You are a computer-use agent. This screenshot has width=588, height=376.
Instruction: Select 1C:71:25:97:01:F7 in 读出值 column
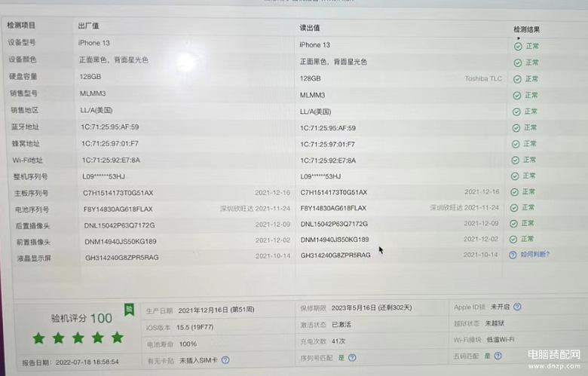coord(327,145)
